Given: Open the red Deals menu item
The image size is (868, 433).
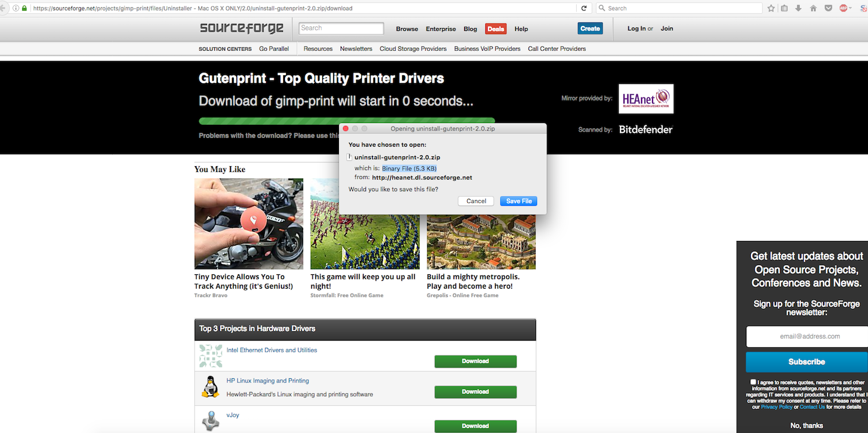Looking at the screenshot, I should click(496, 29).
